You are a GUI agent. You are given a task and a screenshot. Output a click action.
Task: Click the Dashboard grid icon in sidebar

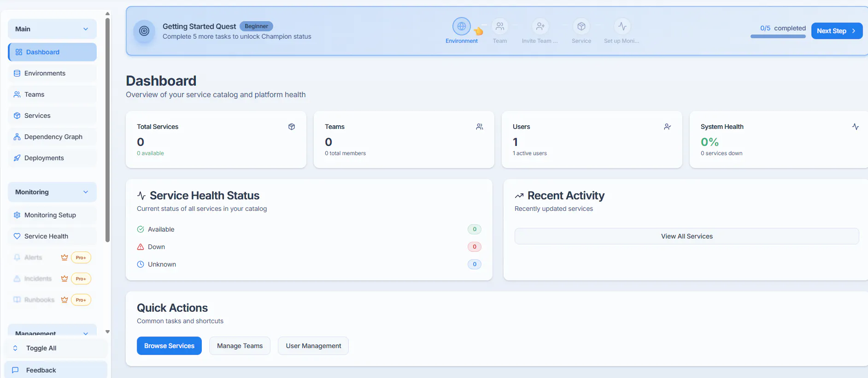tap(19, 52)
